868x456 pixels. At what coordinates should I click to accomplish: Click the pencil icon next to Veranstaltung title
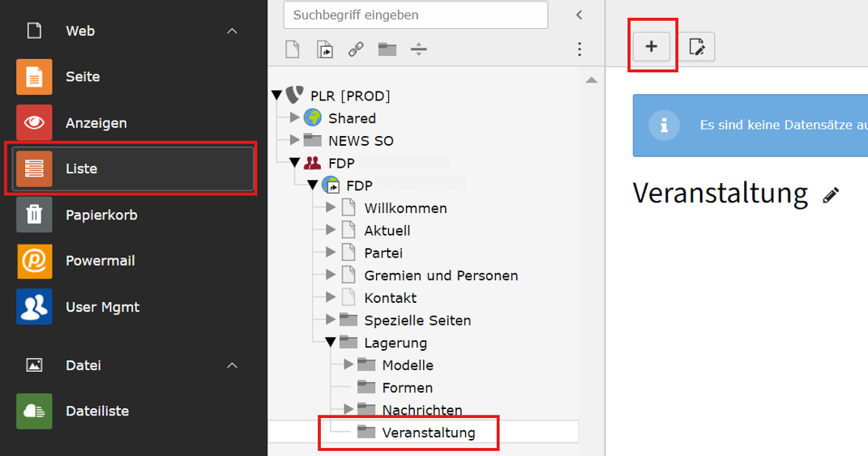coord(831,195)
